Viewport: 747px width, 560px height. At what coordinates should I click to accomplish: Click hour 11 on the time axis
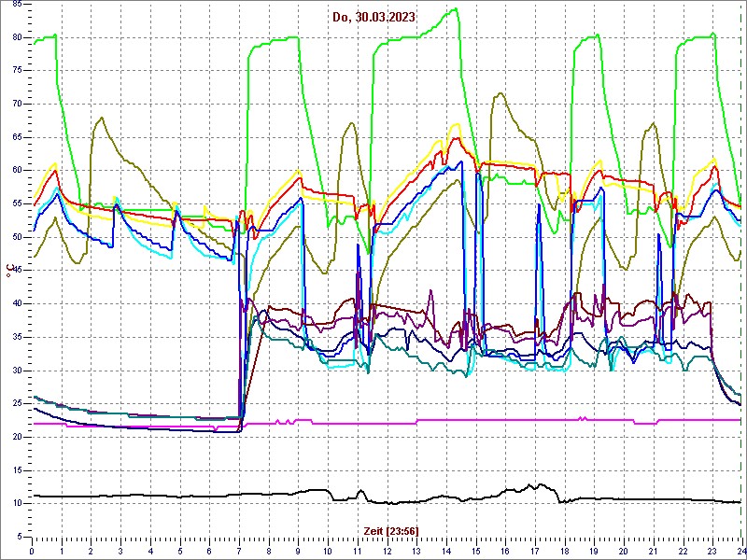tap(358, 549)
